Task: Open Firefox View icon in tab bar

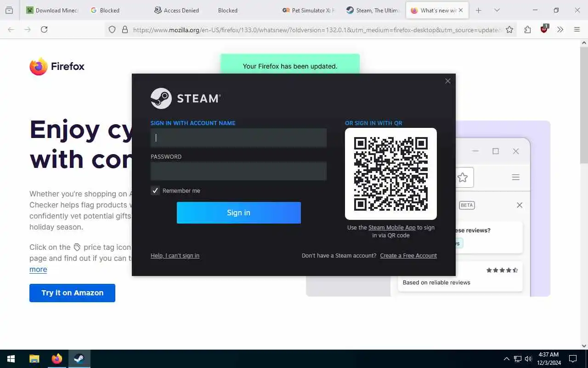Action: pos(9,10)
